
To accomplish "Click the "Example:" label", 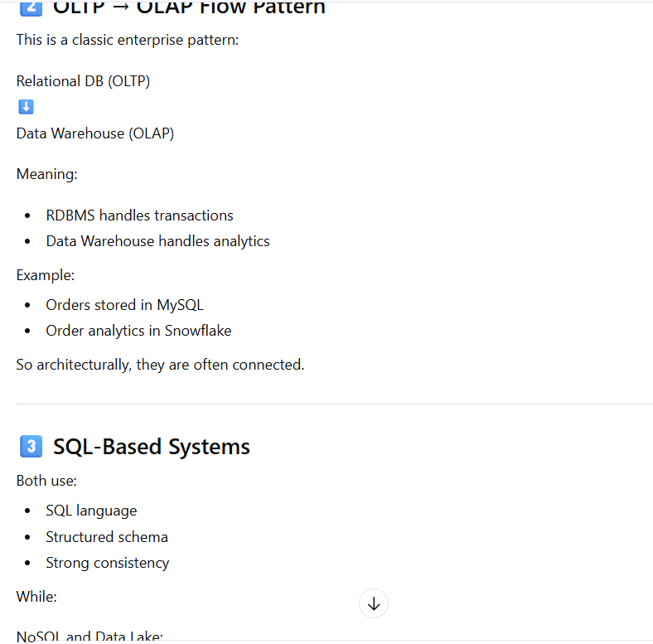I will tap(46, 275).
